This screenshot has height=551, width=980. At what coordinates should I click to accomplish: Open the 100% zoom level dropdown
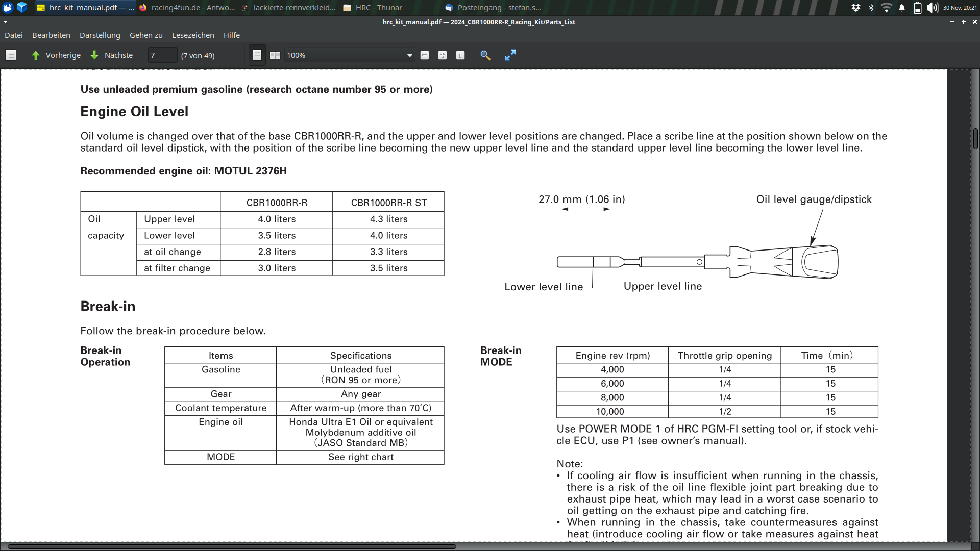tap(409, 55)
